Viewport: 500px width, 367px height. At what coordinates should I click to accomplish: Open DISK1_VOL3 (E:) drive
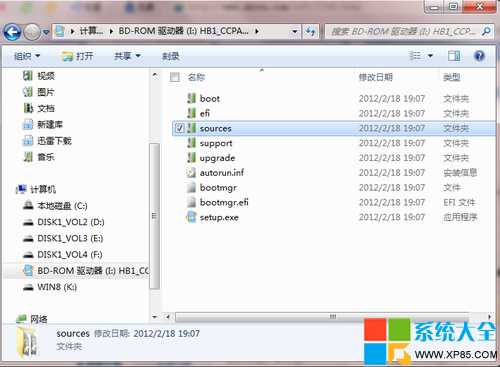click(x=63, y=238)
